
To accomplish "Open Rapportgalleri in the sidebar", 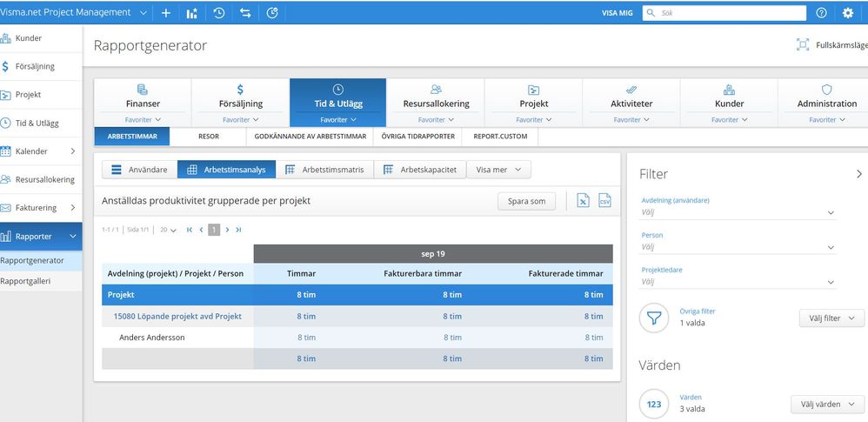I will pyautogui.click(x=25, y=280).
